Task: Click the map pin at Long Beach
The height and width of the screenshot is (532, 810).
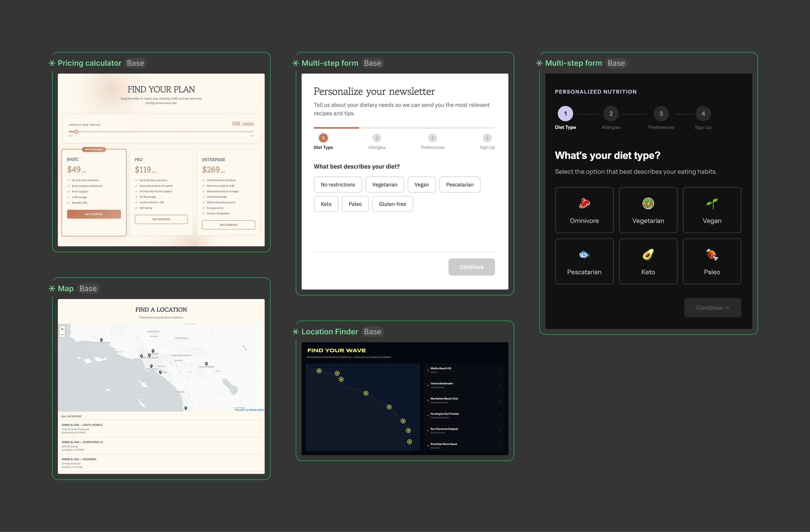Action: point(151,366)
